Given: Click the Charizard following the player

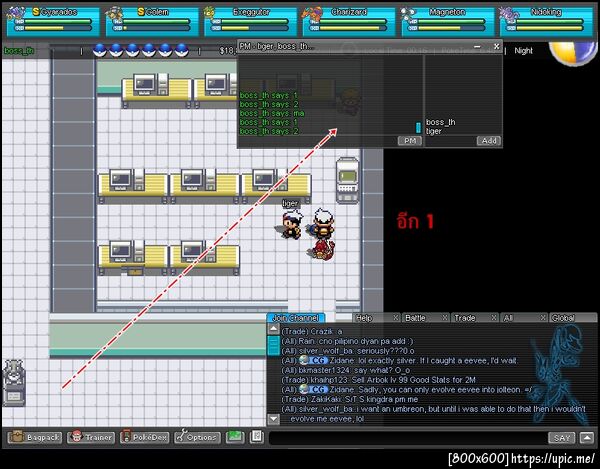Looking at the screenshot, I should coord(321,249).
